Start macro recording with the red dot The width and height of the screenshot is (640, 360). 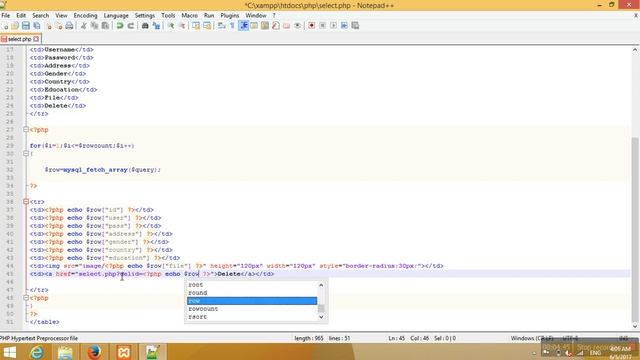[x=311, y=26]
